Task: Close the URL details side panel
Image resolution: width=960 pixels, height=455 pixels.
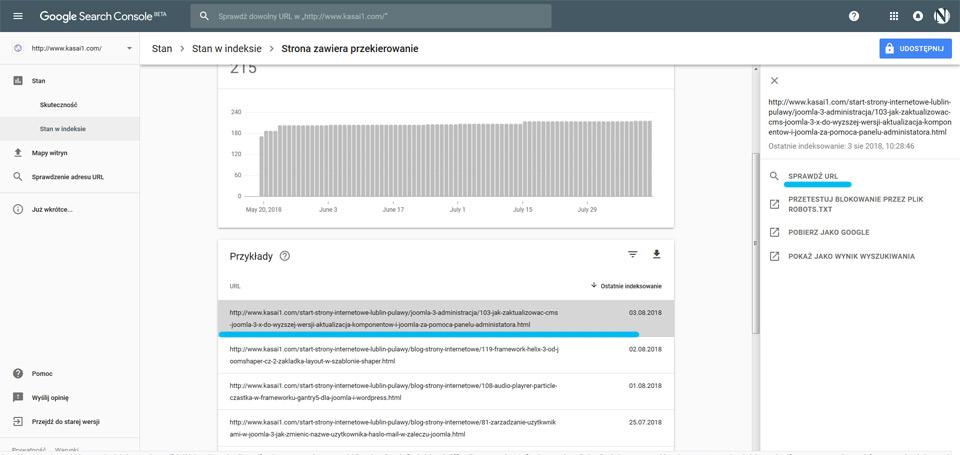Action: pyautogui.click(x=774, y=80)
